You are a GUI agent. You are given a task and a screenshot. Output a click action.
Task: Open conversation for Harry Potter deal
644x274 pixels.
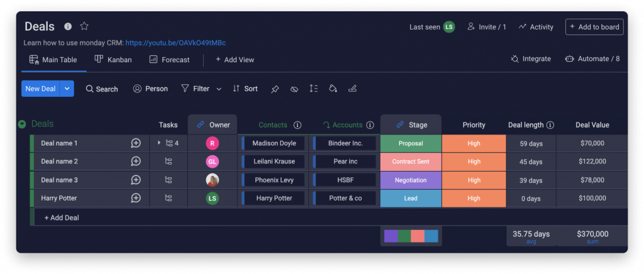click(x=136, y=198)
